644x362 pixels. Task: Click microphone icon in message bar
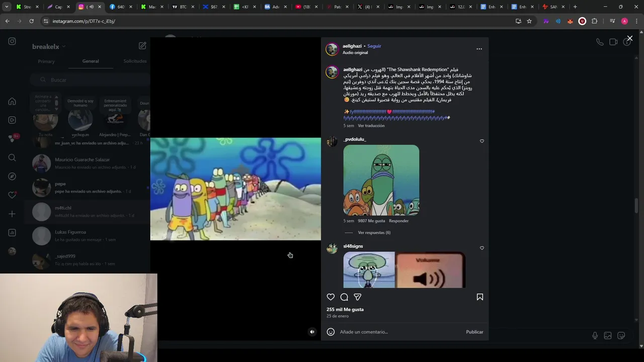tap(595, 335)
